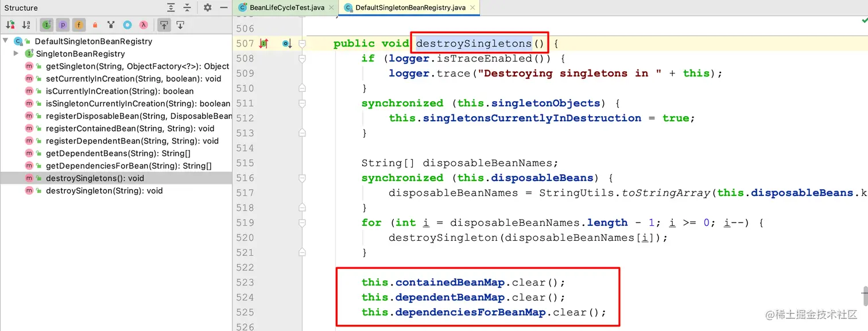Select getDependenciesForBean(String) method
The width and height of the screenshot is (868, 331).
point(129,166)
